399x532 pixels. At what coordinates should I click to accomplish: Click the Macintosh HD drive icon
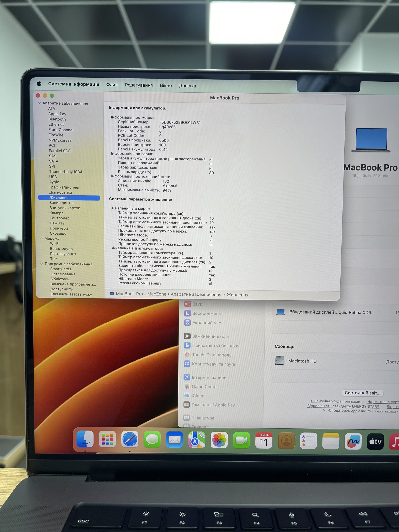pos(280,361)
